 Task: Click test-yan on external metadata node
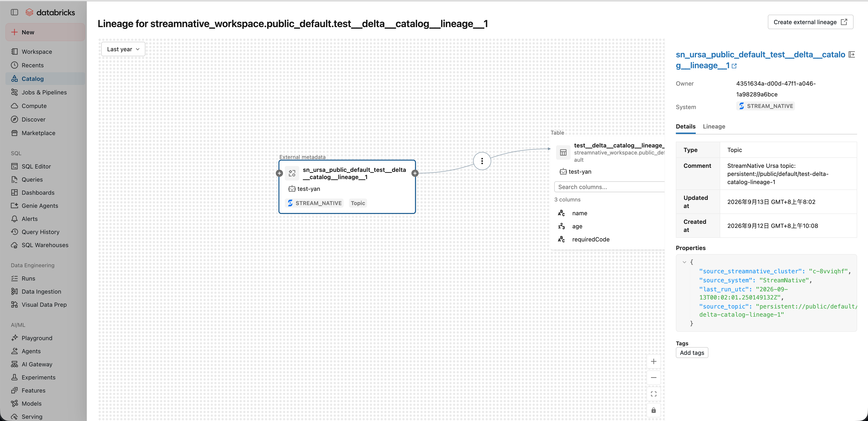point(304,189)
